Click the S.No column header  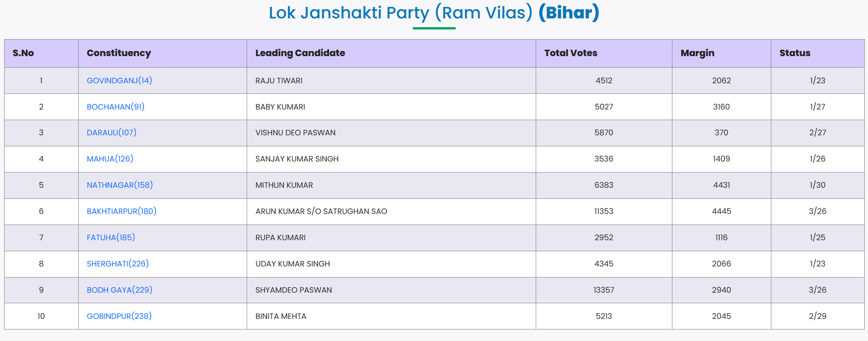[x=23, y=53]
